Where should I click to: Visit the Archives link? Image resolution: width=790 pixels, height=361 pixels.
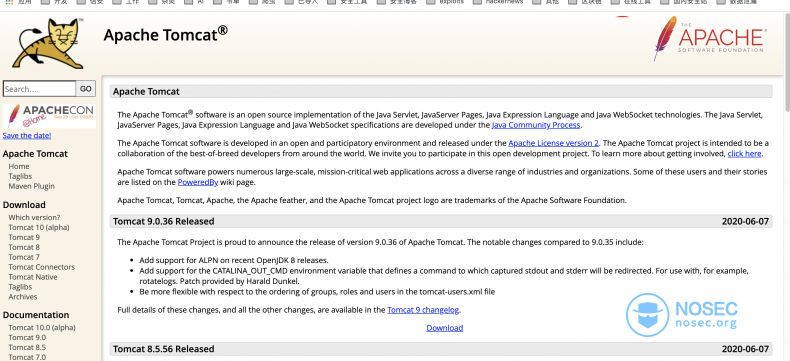pos(23,297)
